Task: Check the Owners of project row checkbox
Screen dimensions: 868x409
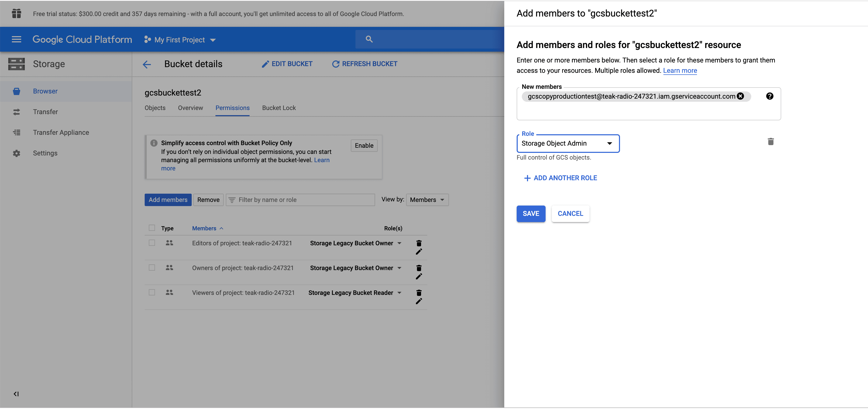Action: [152, 268]
